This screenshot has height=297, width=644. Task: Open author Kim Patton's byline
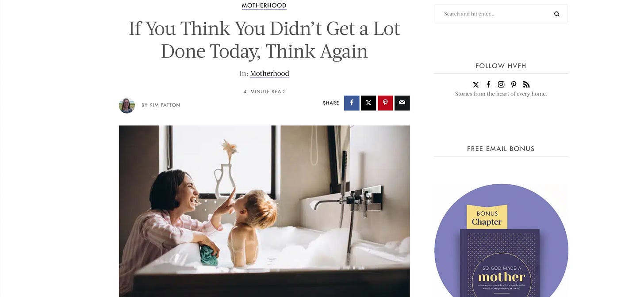(161, 105)
